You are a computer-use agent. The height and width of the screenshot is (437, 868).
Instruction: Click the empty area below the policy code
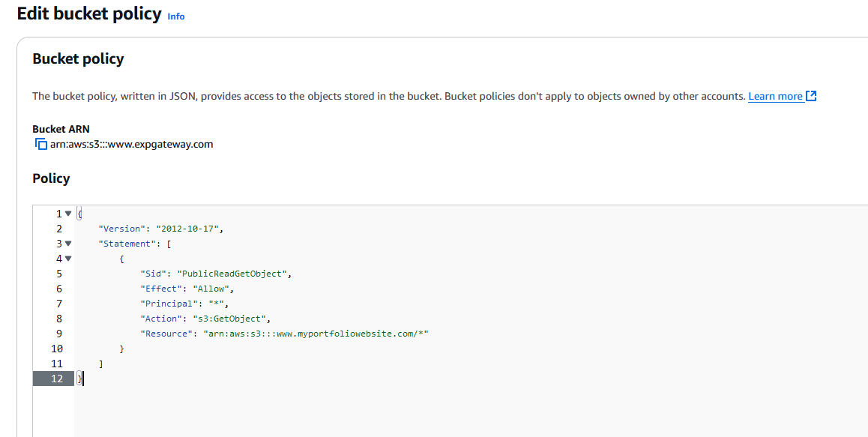[471, 411]
